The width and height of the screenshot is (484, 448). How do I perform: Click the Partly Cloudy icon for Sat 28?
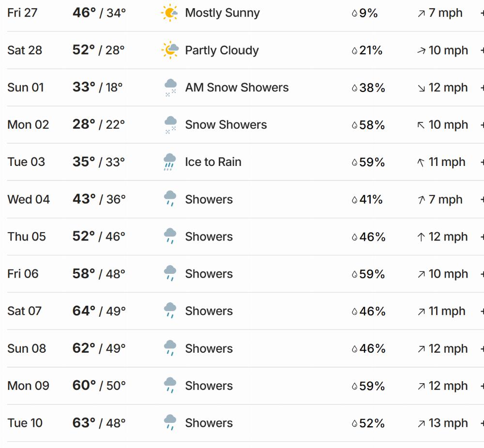[170, 50]
